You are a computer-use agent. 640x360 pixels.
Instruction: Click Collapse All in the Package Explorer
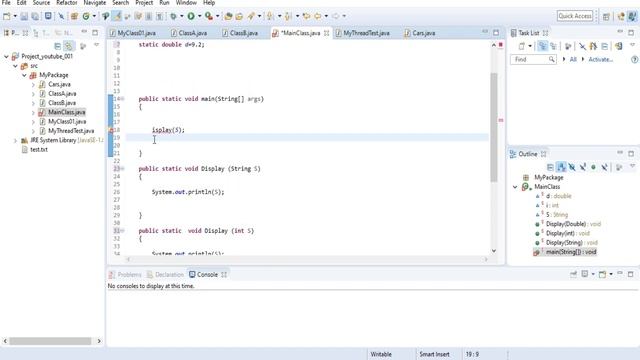point(58,46)
